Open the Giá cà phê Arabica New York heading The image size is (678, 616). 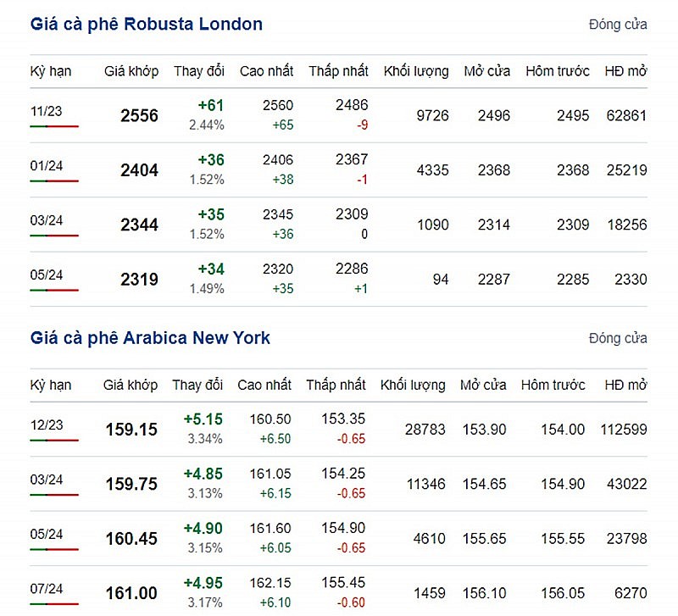(x=150, y=338)
